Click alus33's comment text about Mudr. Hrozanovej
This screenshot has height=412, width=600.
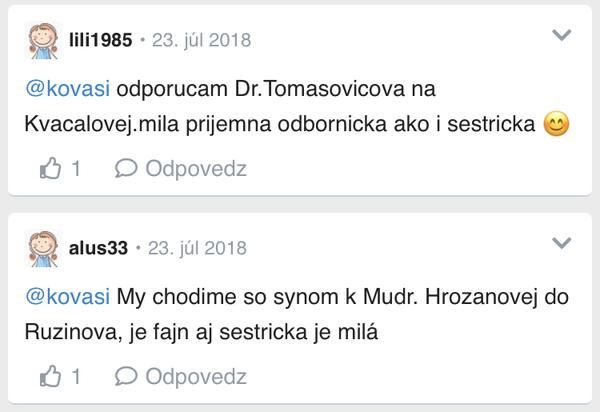[x=330, y=297]
